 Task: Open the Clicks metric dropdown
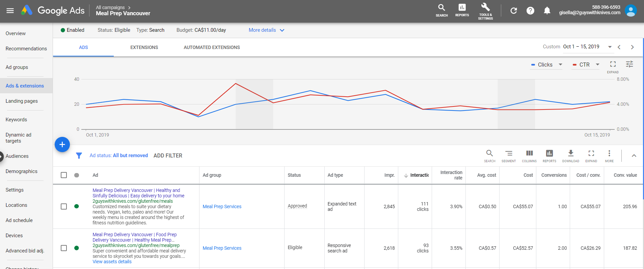[x=546, y=65]
